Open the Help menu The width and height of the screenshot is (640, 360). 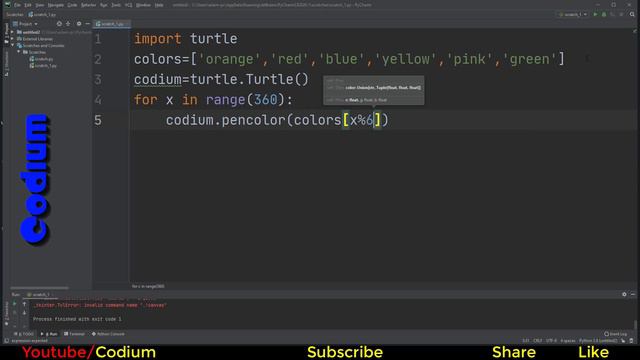(159, 5)
